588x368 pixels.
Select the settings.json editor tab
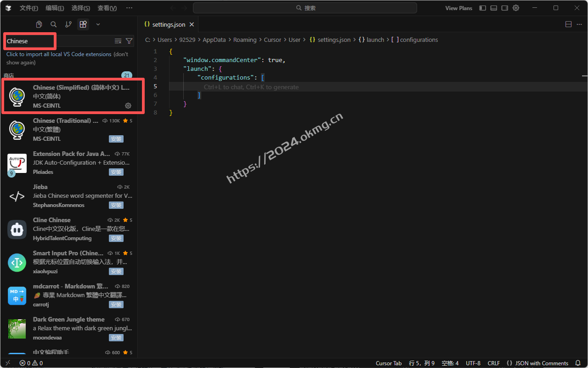tap(168, 24)
